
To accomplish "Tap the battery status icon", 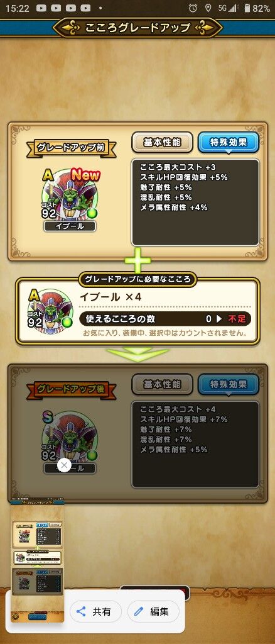I will click(x=247, y=8).
